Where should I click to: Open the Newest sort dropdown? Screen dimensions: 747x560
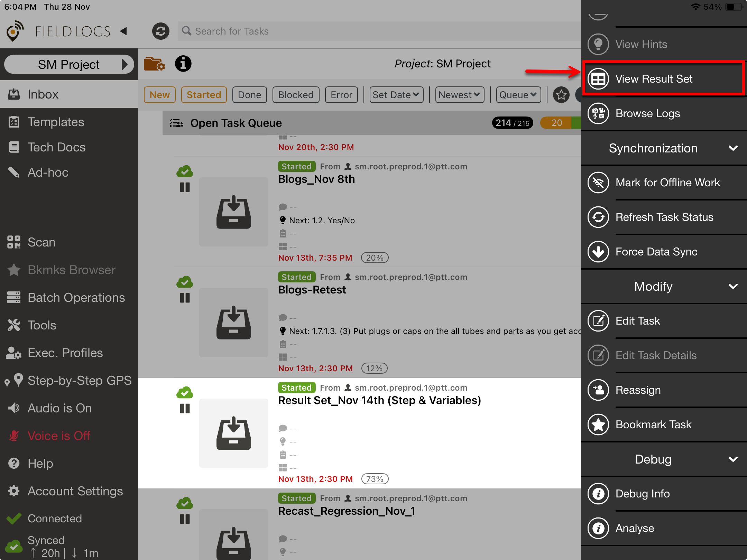pyautogui.click(x=459, y=95)
